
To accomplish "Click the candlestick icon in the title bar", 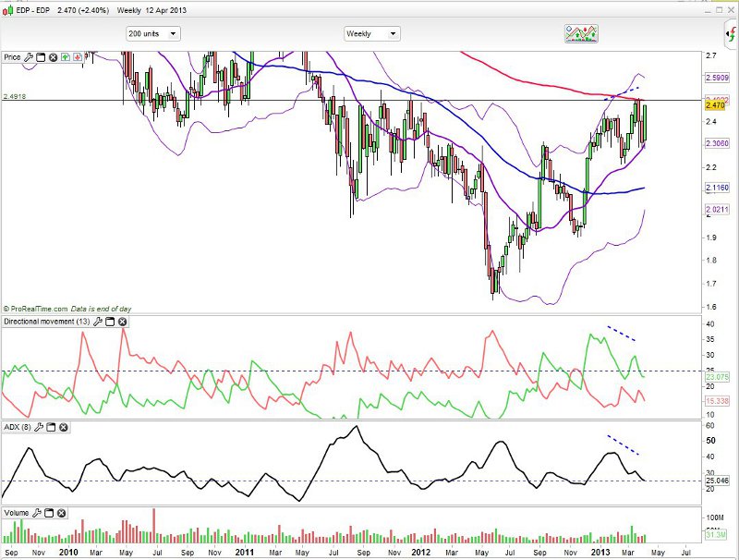I will [x=8, y=10].
